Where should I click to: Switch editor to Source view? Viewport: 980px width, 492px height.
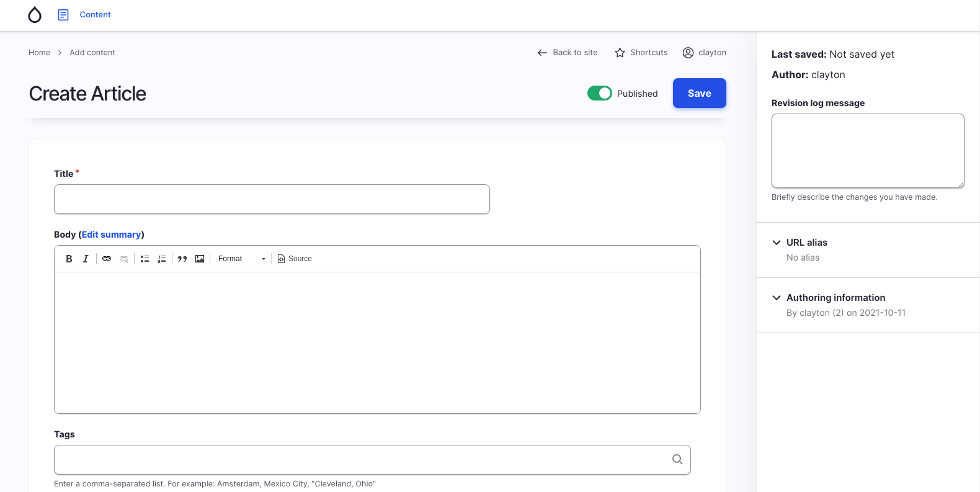point(295,259)
